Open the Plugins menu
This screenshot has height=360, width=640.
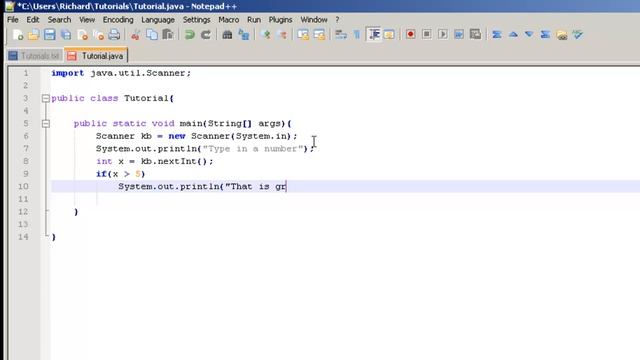tap(280, 20)
